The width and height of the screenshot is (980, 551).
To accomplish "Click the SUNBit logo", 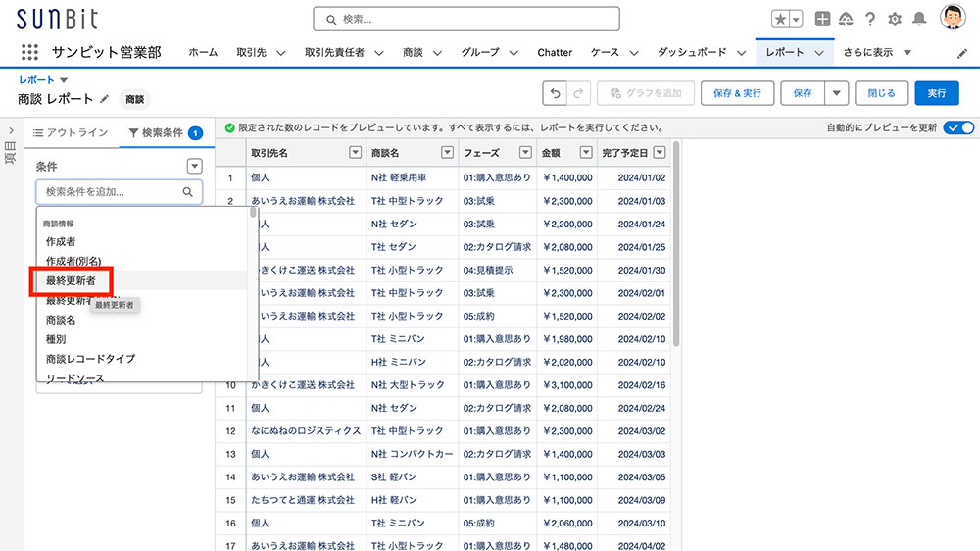I will [57, 20].
